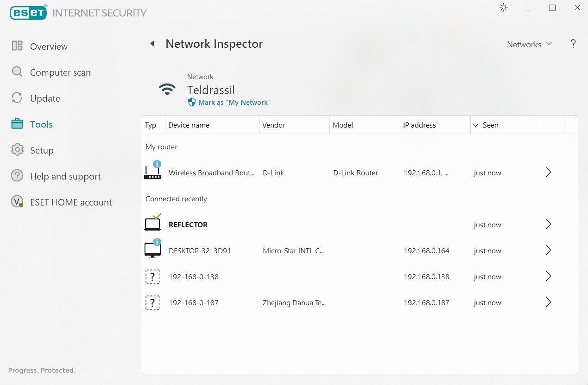Click the router IP 192.168.0.1 cell

click(x=426, y=173)
